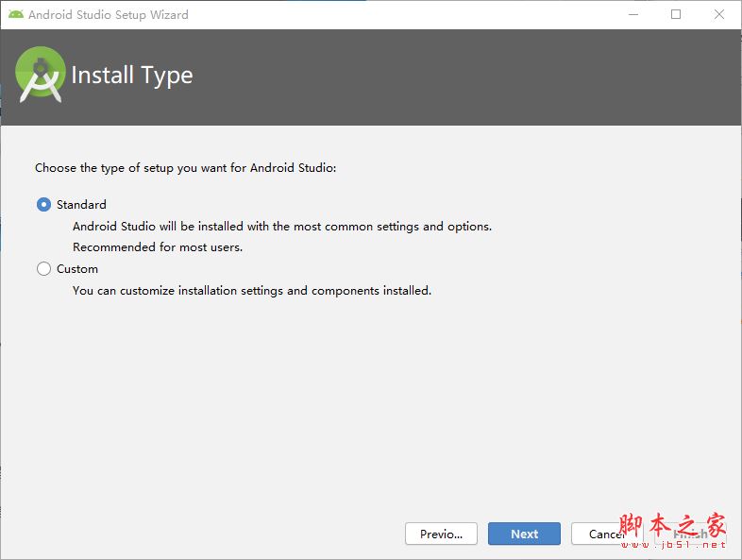The height and width of the screenshot is (560, 742).
Task: Click 'Choose the type of setup' prompt text
Action: tap(185, 168)
